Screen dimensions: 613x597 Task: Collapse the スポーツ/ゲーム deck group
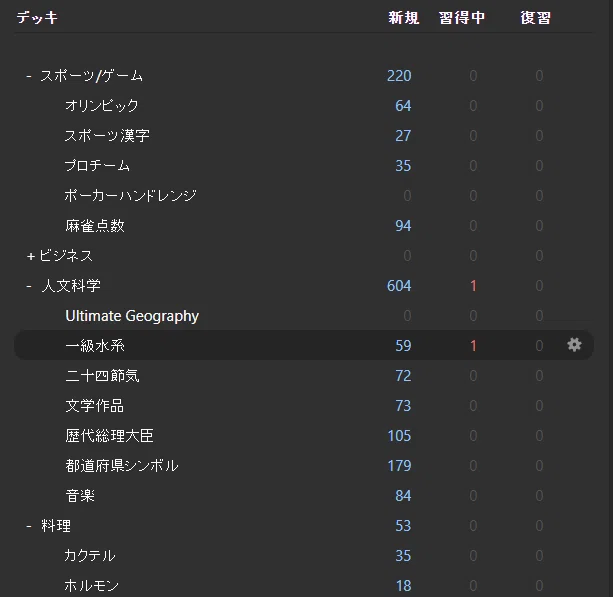29,76
